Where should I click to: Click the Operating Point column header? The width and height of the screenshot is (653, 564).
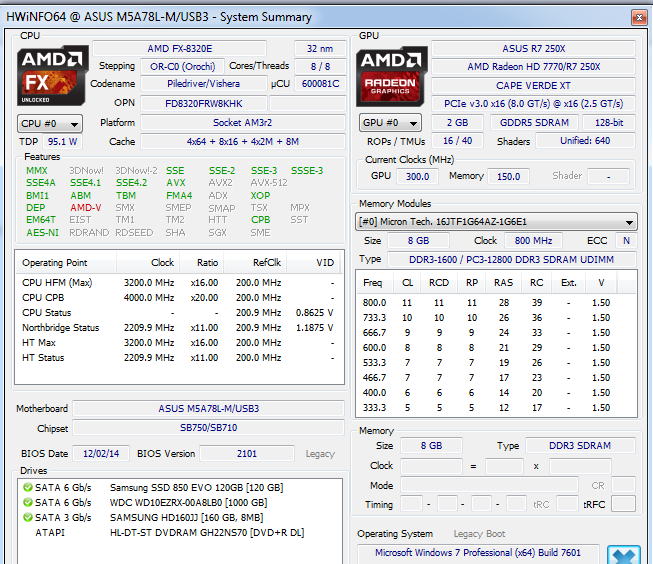(x=65, y=263)
